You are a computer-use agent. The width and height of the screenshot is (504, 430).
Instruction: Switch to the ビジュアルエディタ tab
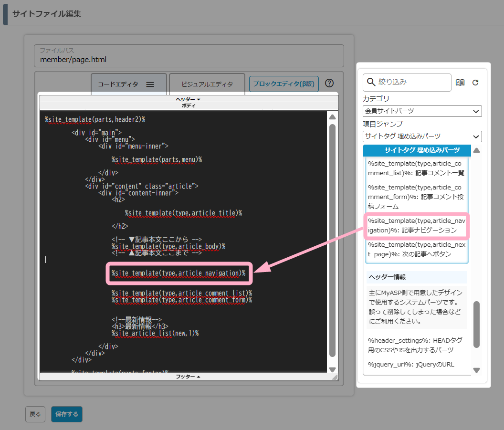click(207, 84)
